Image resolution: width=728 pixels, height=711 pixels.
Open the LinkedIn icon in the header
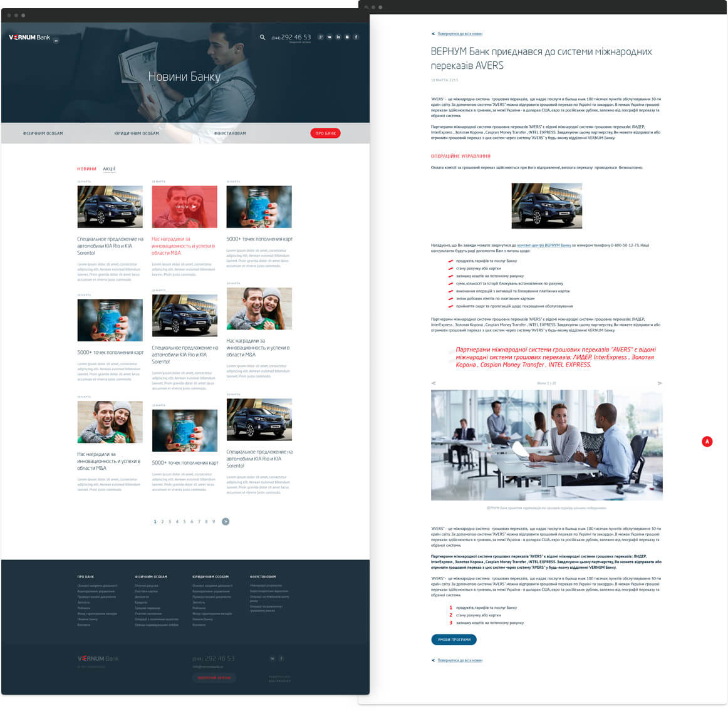[x=338, y=37]
